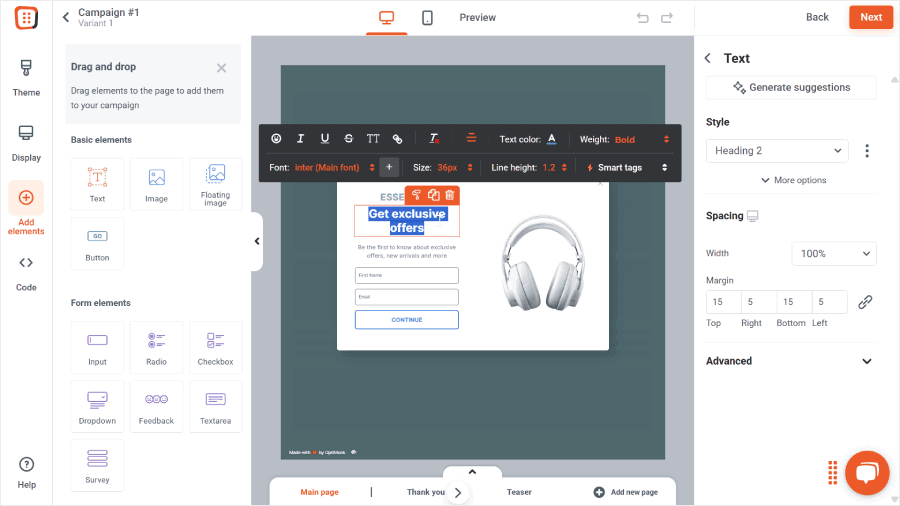900x506 pixels.
Task: Change font Weight from Bold
Action: point(641,139)
